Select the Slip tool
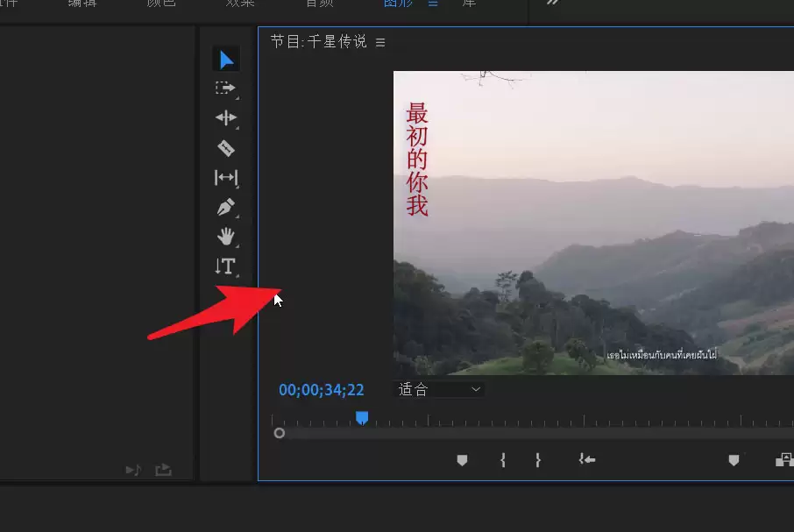This screenshot has width=794, height=532. (226, 178)
